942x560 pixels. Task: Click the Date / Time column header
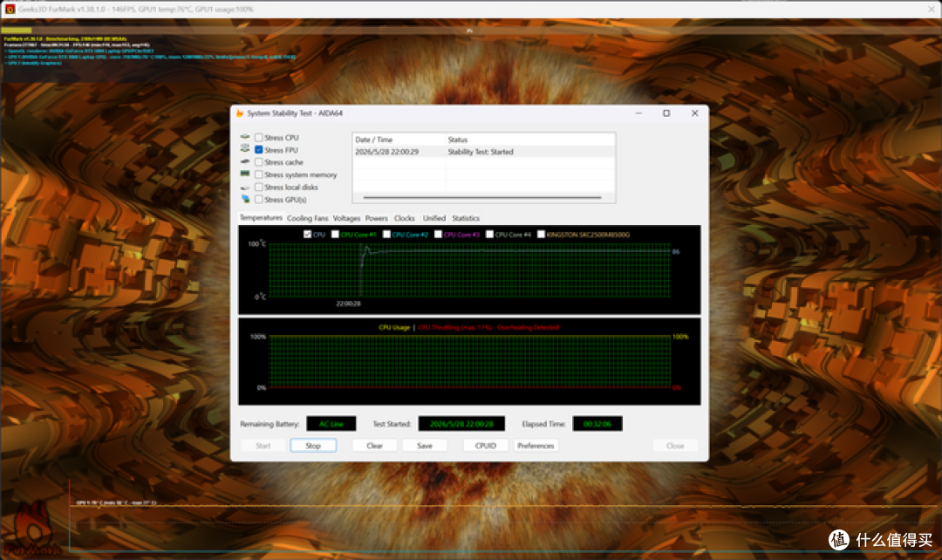click(399, 140)
